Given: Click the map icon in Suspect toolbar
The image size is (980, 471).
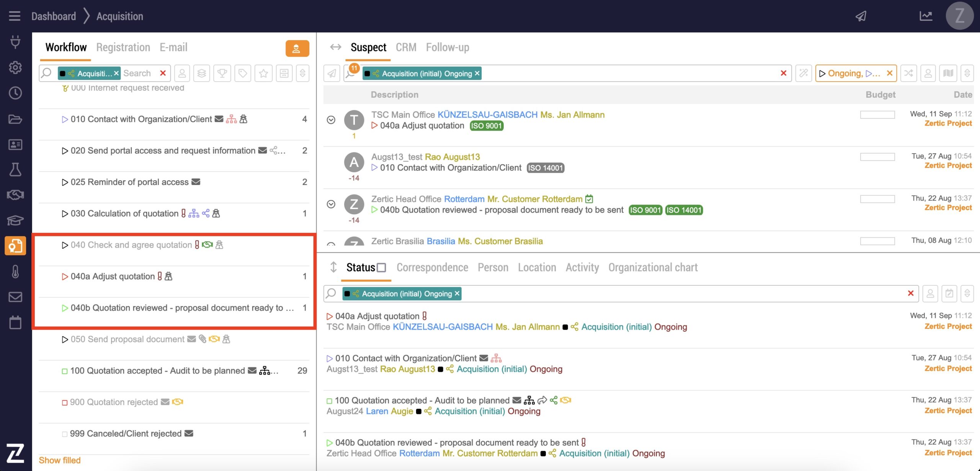Looking at the screenshot, I should pyautogui.click(x=948, y=73).
